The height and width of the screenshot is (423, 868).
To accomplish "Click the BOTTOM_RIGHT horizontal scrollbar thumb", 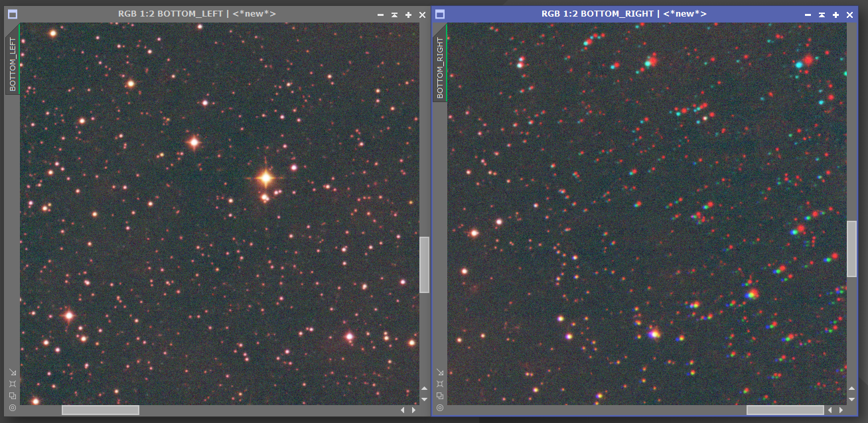I will tap(785, 410).
